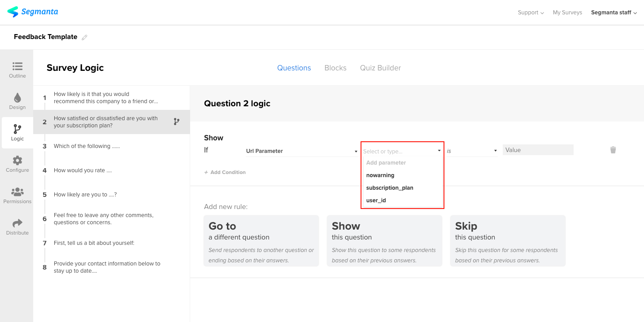The image size is (644, 322).
Task: Open the Permissions sidebar panel
Action: (17, 196)
